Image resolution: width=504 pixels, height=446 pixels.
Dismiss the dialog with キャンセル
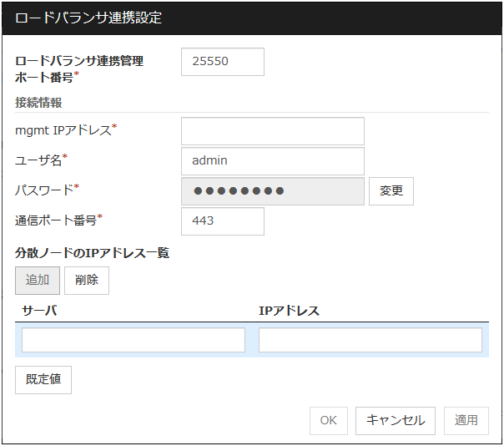point(396,421)
